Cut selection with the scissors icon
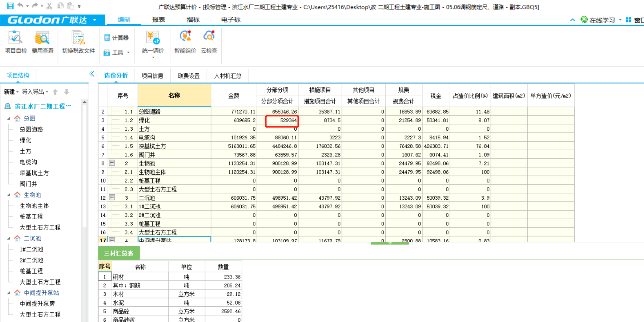 coord(49,6)
